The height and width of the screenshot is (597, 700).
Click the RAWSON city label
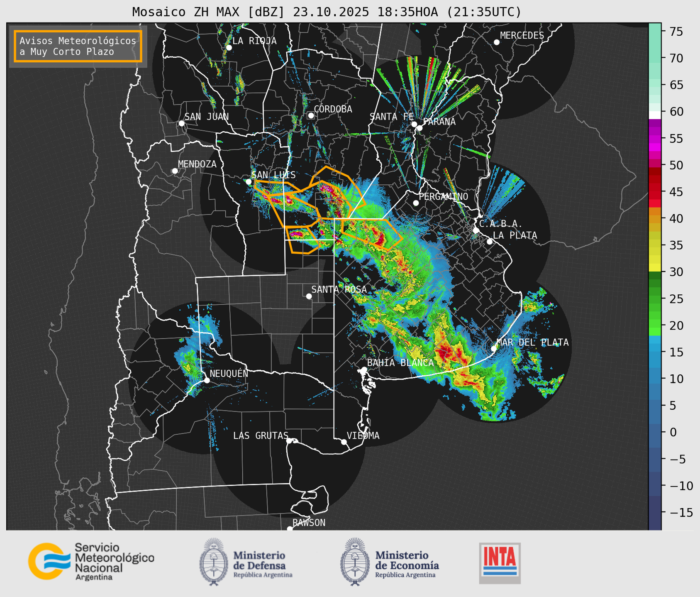[x=309, y=523]
